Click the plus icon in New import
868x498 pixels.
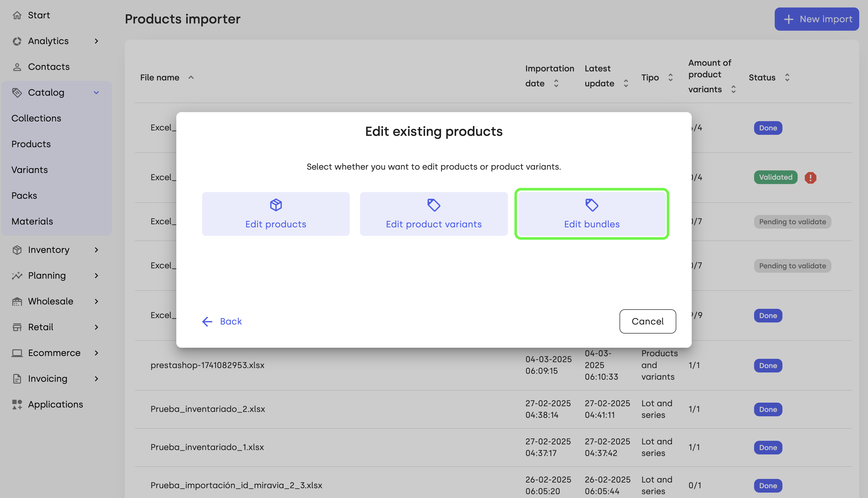tap(788, 19)
